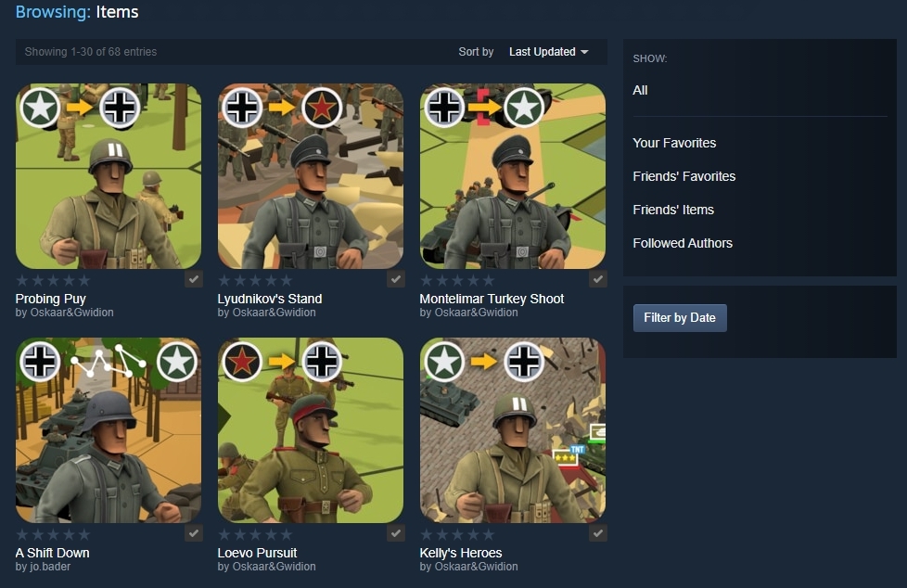Viewport: 907px width, 588px height.
Task: Click the star rating under Probing Puy
Action: (53, 281)
